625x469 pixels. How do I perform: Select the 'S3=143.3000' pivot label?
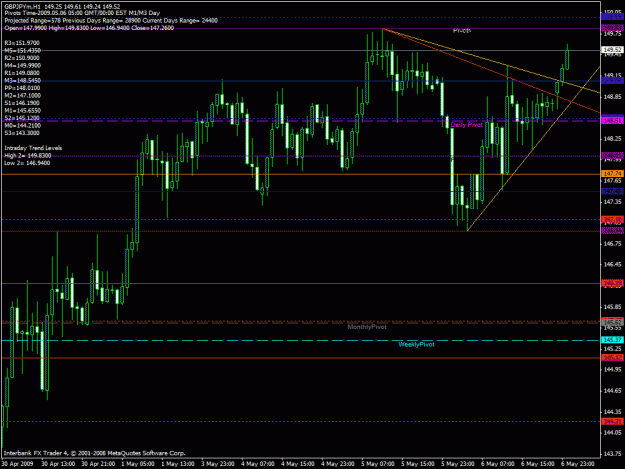22,133
